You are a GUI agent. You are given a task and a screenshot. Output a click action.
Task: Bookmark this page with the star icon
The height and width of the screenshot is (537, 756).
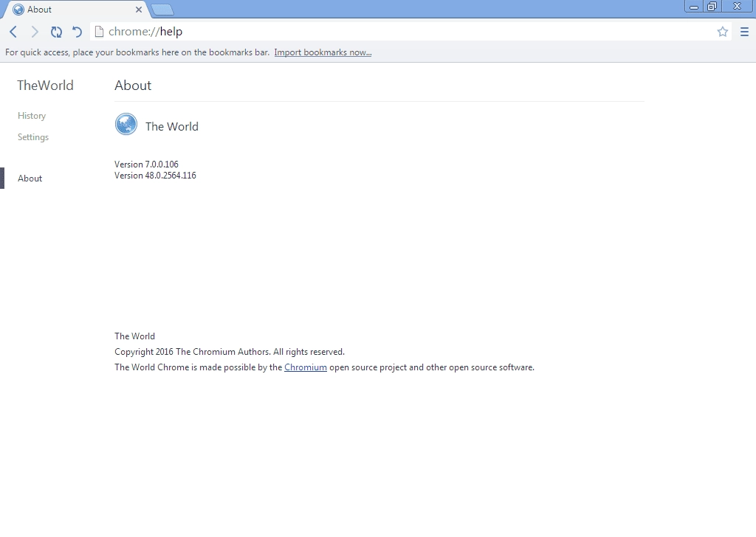[x=722, y=32]
